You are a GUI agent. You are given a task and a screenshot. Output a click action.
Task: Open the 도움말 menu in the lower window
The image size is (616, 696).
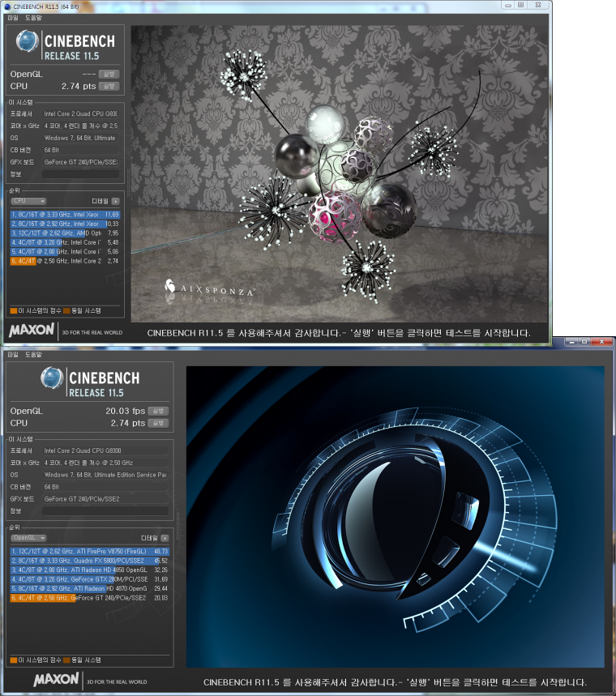point(33,355)
